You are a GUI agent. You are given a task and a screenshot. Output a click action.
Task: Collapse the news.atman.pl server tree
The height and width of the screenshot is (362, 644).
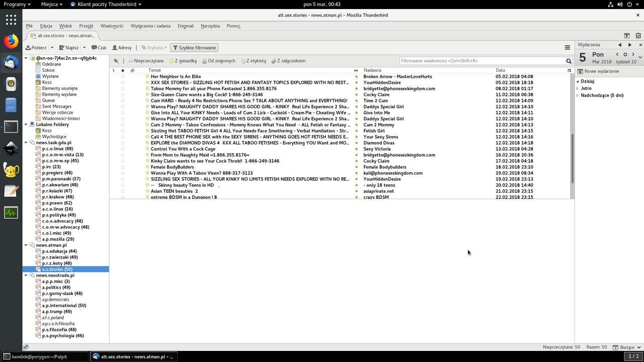(26, 245)
